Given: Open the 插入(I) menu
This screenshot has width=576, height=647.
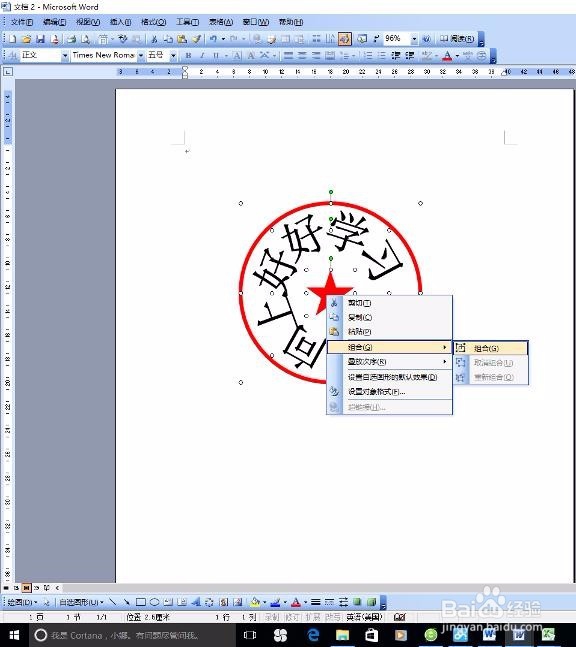Looking at the screenshot, I should (120, 22).
